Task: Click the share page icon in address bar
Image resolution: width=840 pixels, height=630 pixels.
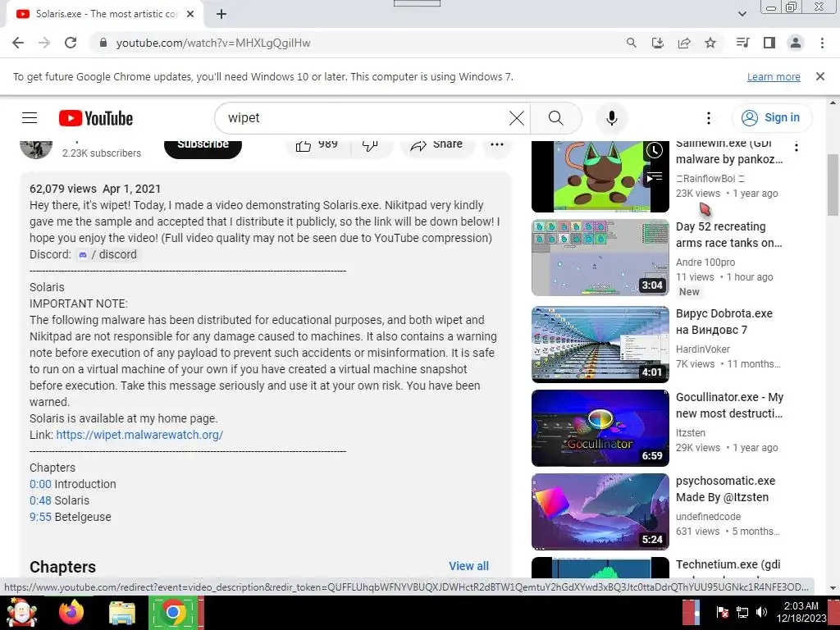Action: tap(684, 43)
